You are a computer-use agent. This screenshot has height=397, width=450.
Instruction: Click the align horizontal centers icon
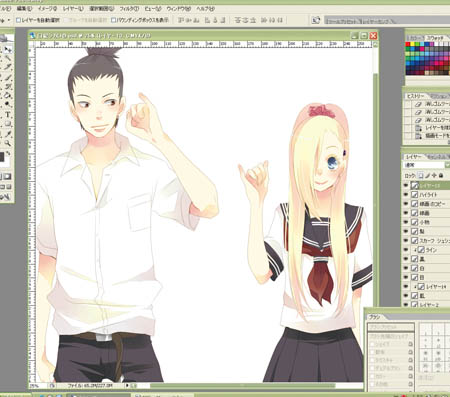coord(215,20)
